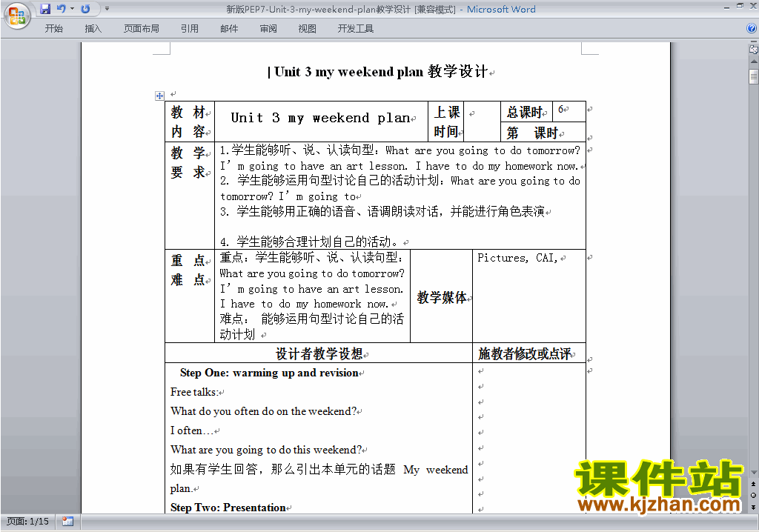Open the undo history dropdown arrow

pyautogui.click(x=72, y=9)
